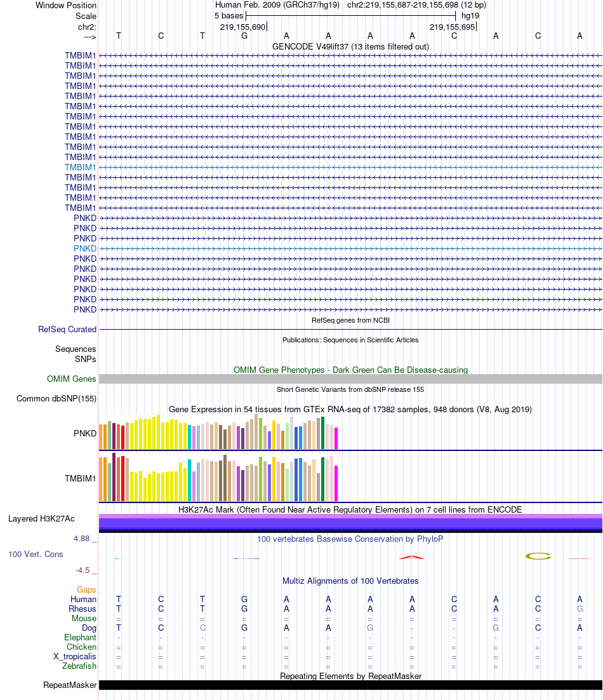Click the olive 'C' PhyloP conservation logo
This screenshot has height=700, width=603.
538,556
